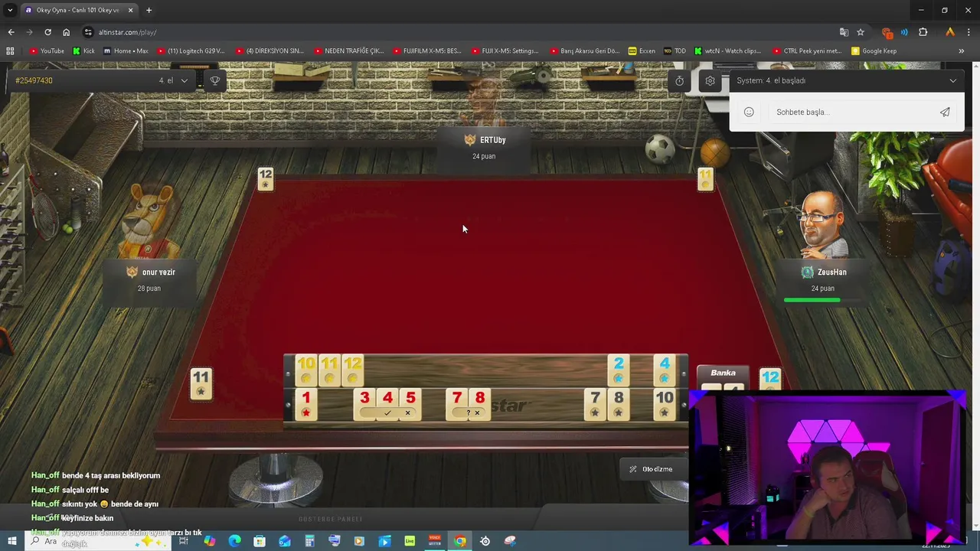
Task: Open the Exxen bookmark
Action: click(642, 51)
